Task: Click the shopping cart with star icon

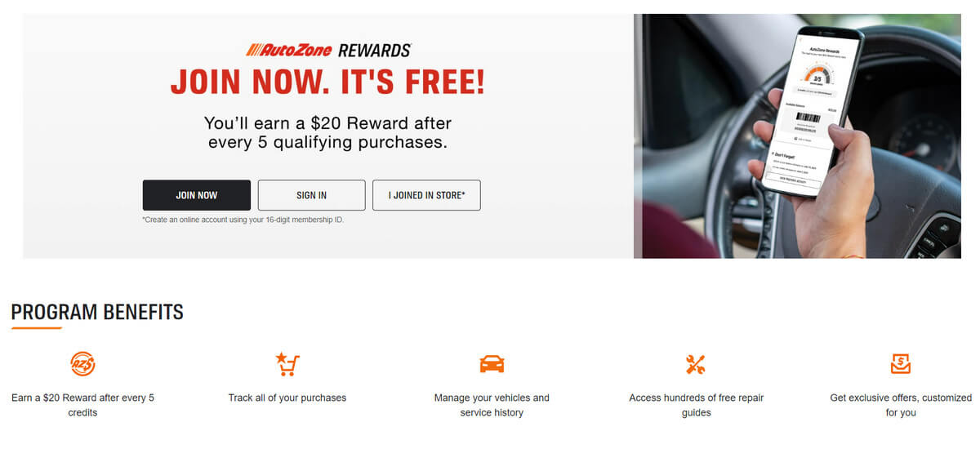Action: coord(287,363)
